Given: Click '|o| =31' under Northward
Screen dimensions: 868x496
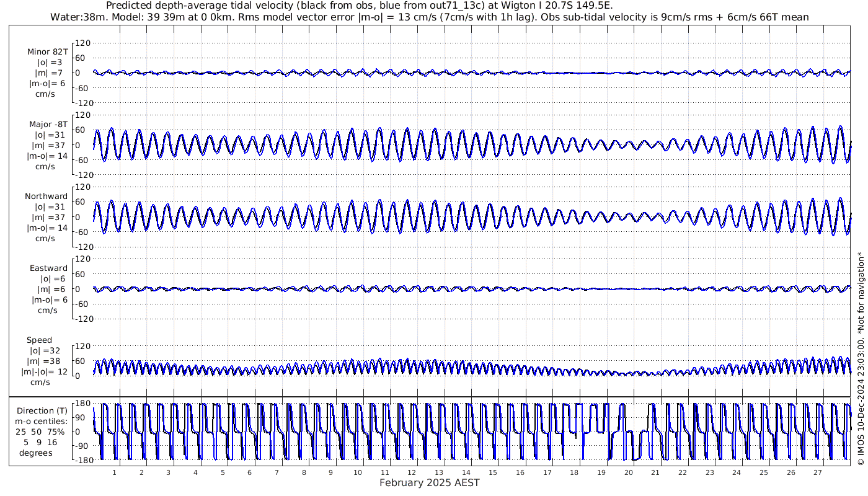Looking at the screenshot, I should 49,206.
